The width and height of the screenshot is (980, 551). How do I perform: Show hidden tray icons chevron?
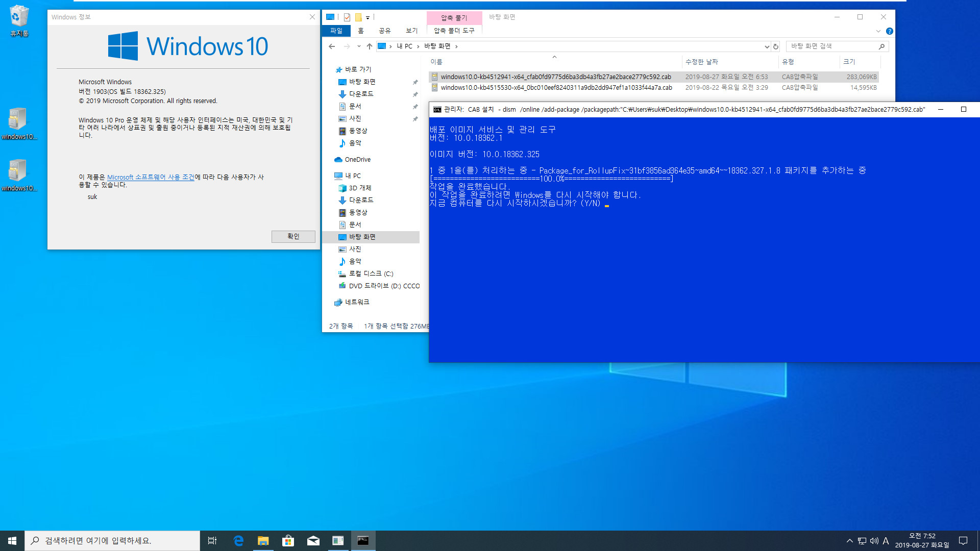[849, 541]
